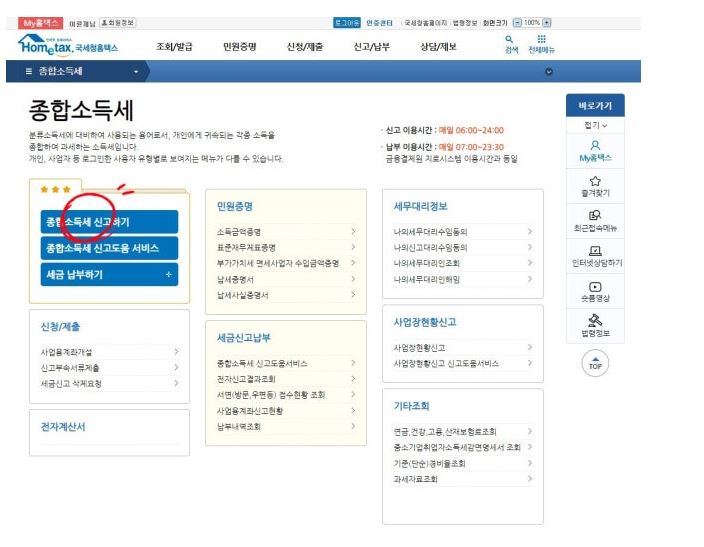Open the 검색 search magnifier icon

[x=509, y=40]
